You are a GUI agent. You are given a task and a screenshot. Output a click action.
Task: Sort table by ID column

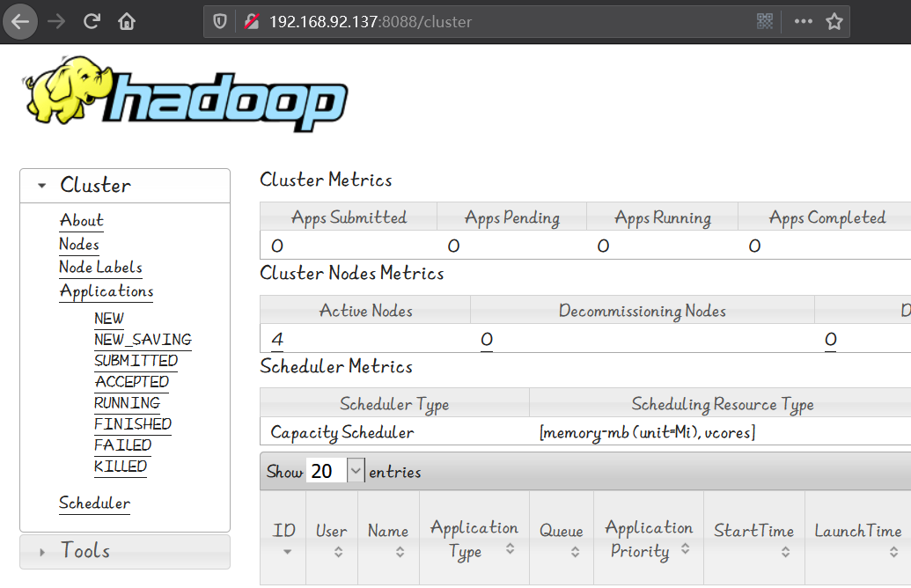(283, 538)
